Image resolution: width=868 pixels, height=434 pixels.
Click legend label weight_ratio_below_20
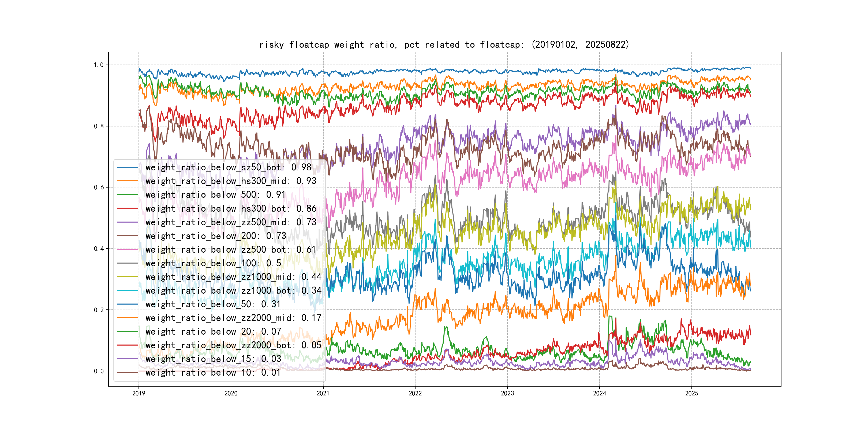pos(213,332)
